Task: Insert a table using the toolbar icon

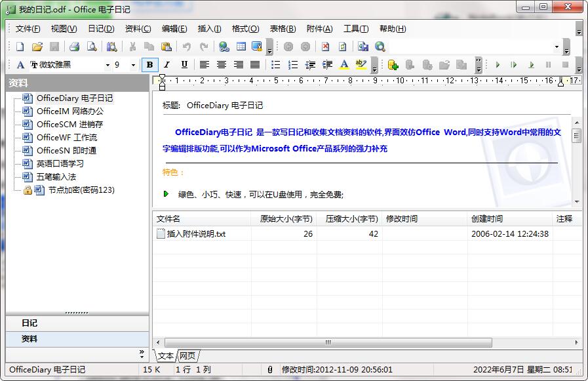Action: coord(241,47)
